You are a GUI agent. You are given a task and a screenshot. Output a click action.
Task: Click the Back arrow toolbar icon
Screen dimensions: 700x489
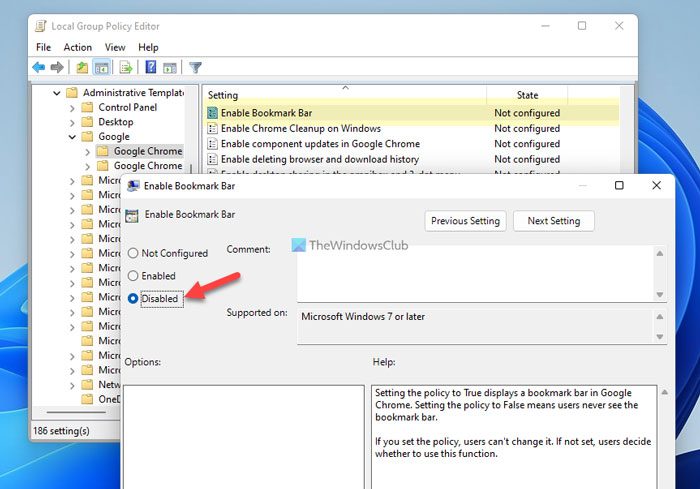[39, 67]
